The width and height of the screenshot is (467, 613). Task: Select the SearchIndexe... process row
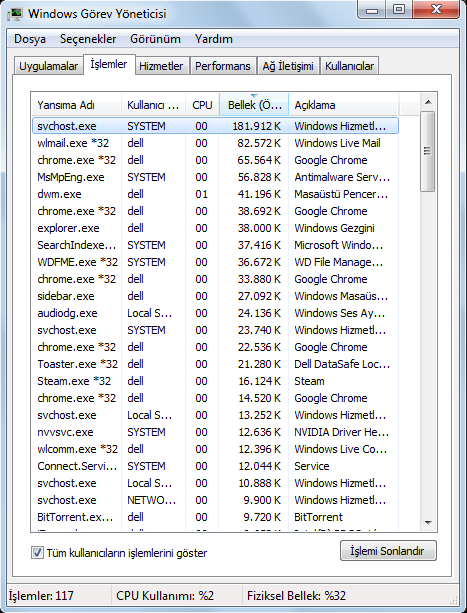click(215, 245)
